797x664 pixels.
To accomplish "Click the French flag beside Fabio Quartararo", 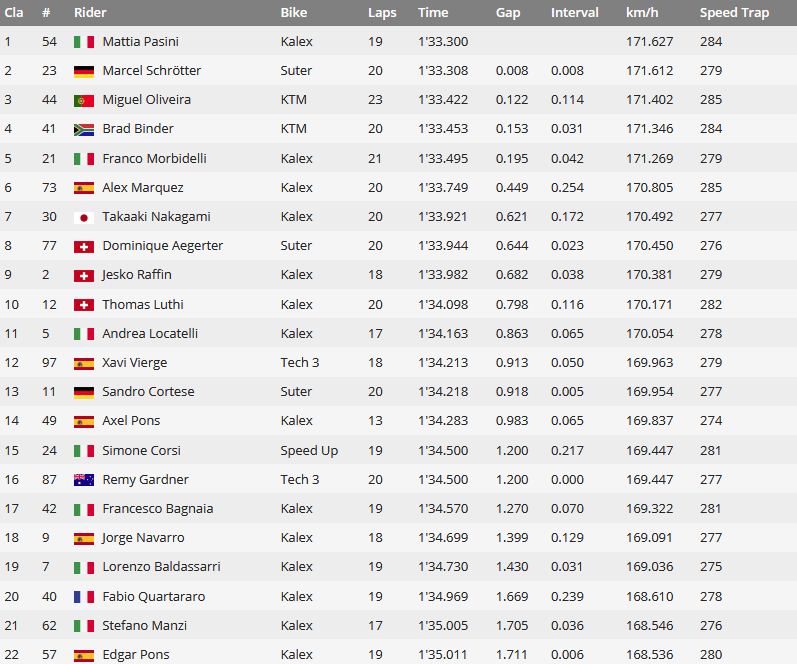I will coord(84,597).
